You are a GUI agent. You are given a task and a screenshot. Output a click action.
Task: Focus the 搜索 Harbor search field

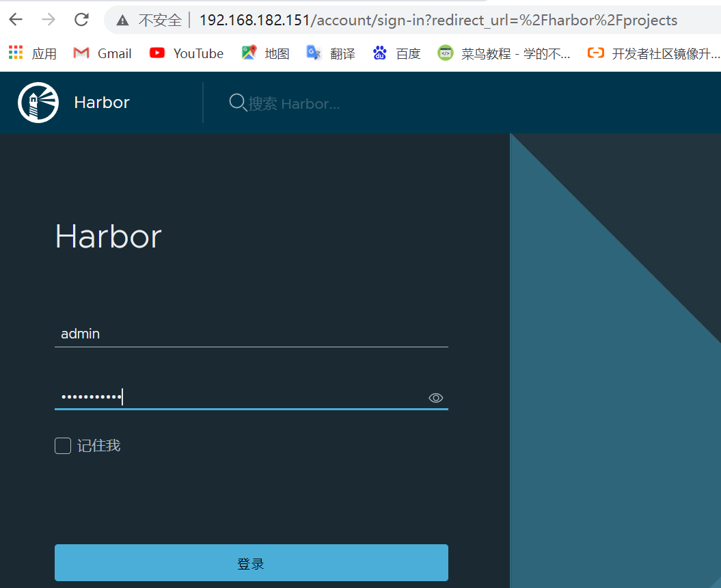point(294,103)
